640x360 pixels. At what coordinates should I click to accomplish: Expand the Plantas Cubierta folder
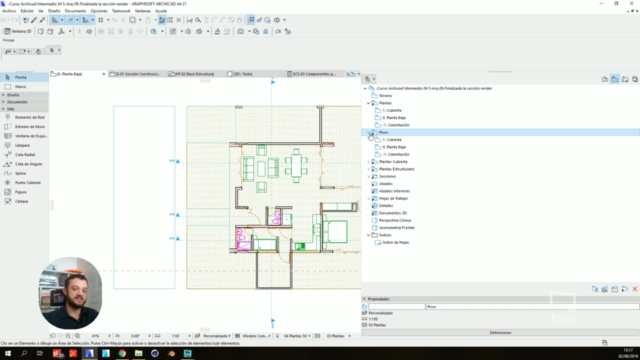click(x=369, y=162)
